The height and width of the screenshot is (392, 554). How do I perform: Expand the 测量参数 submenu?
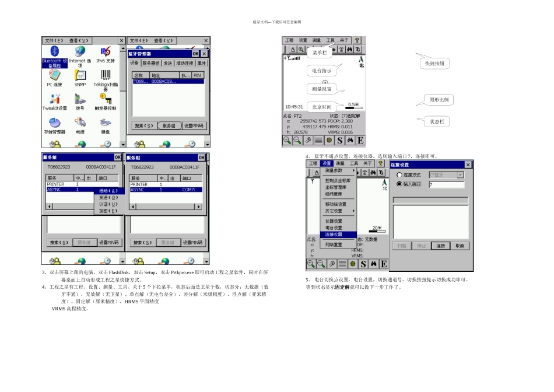tap(338, 170)
